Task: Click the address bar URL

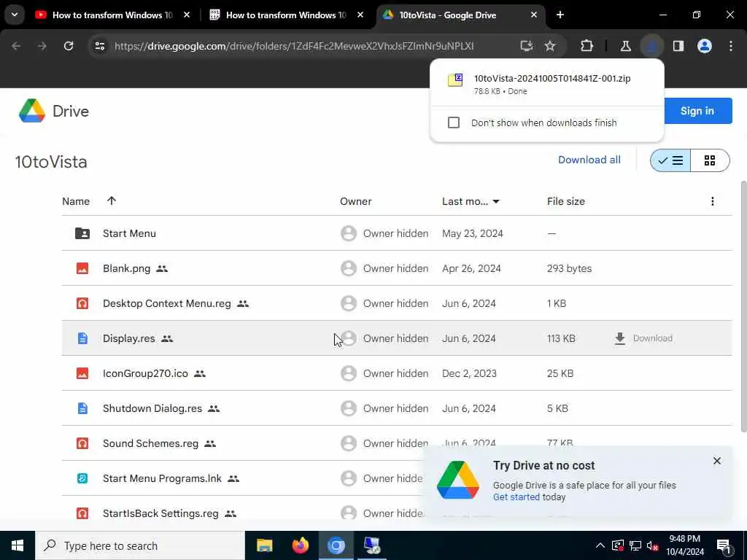Action: (x=294, y=46)
